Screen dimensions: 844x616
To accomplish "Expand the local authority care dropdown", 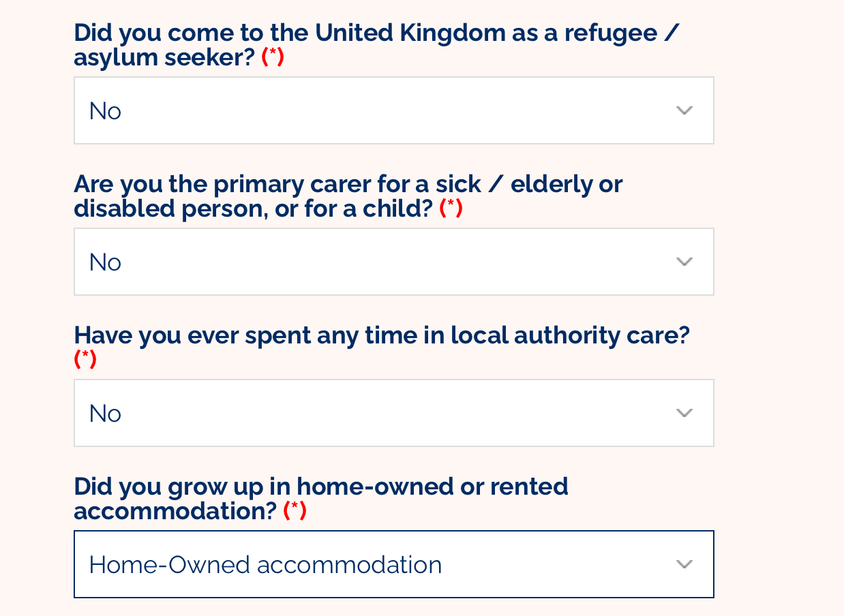I will coord(393,413).
